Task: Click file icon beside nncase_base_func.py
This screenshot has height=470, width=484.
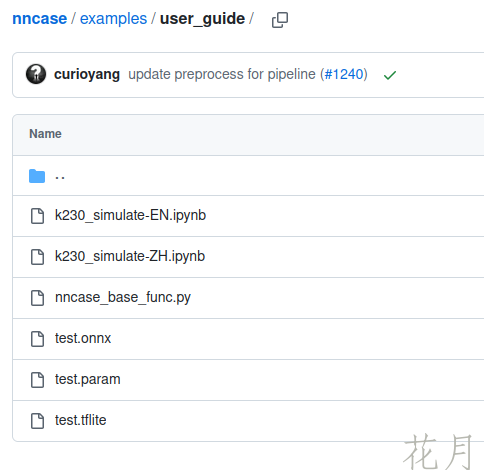Action: 37,298
